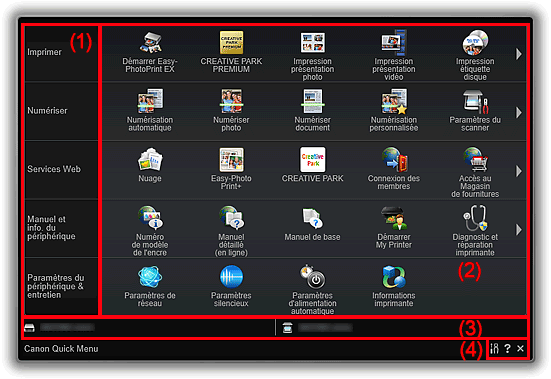Expand more items in Services Web row
Screen dimensions: 551x379
(519, 171)
